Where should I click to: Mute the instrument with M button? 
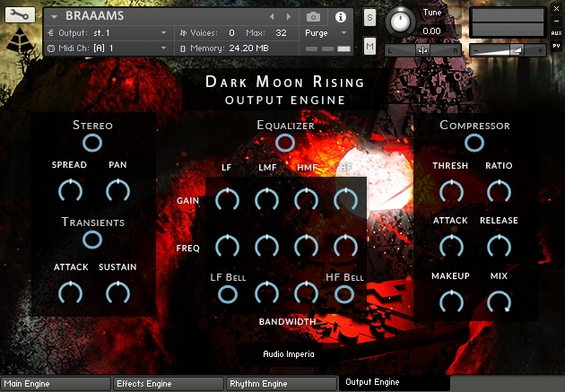(x=369, y=46)
